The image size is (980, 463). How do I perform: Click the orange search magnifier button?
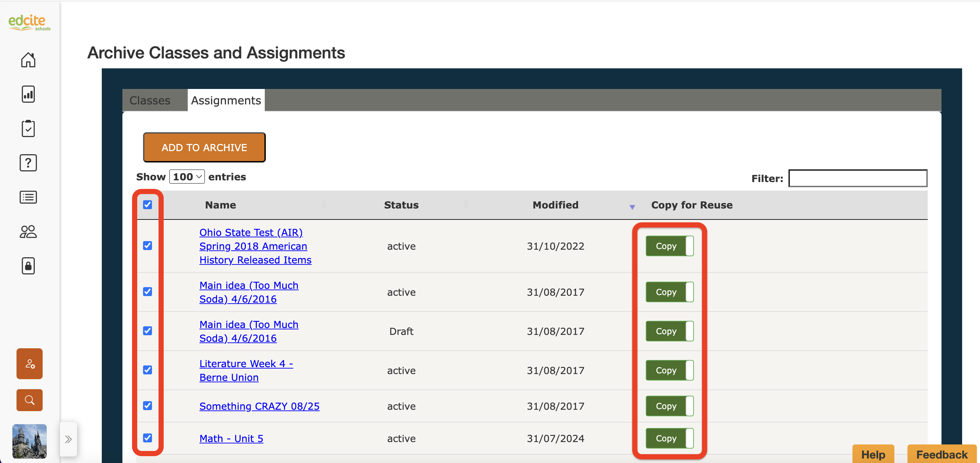29,400
